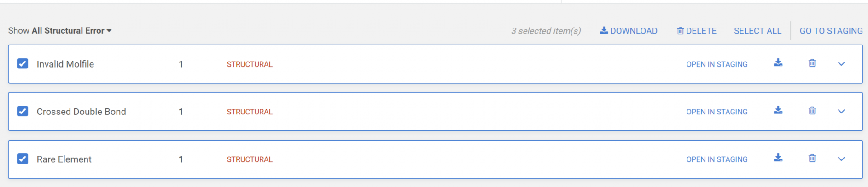Image resolution: width=868 pixels, height=187 pixels.
Task: Open Crossed Double Bond in staging
Action: [x=717, y=112]
